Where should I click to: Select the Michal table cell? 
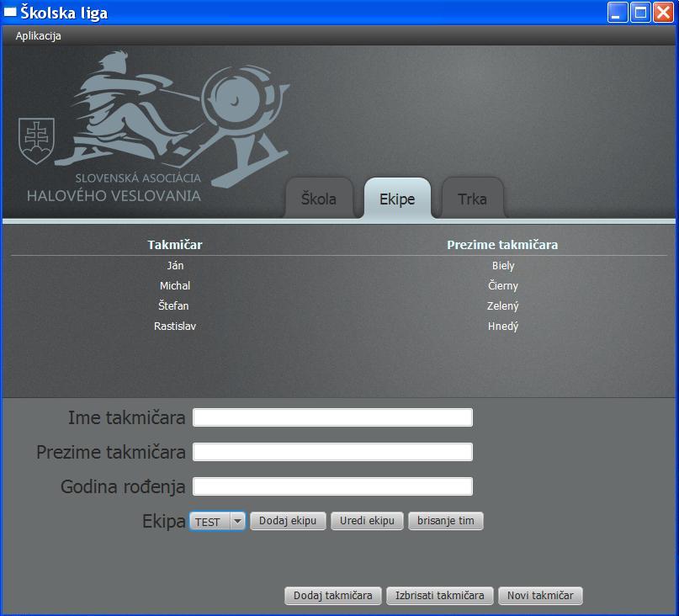click(175, 286)
